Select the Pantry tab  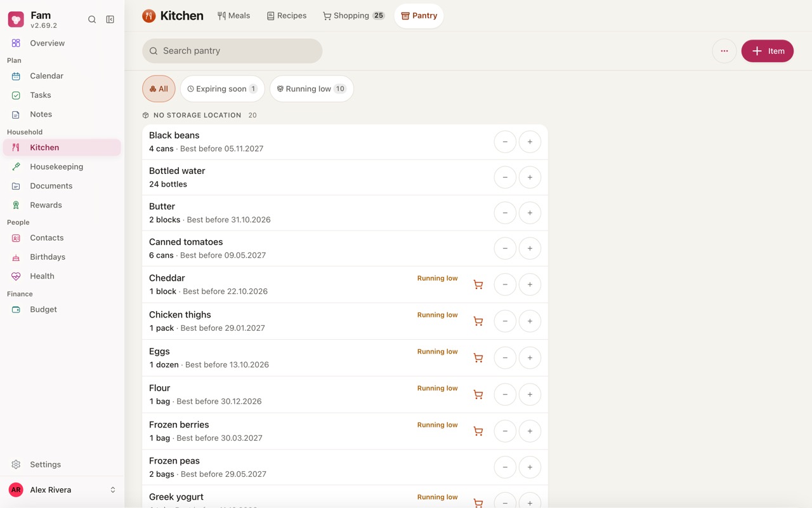pos(419,16)
